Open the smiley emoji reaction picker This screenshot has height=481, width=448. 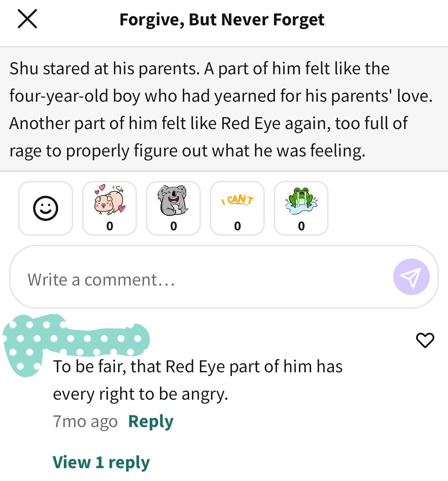pyautogui.click(x=46, y=208)
